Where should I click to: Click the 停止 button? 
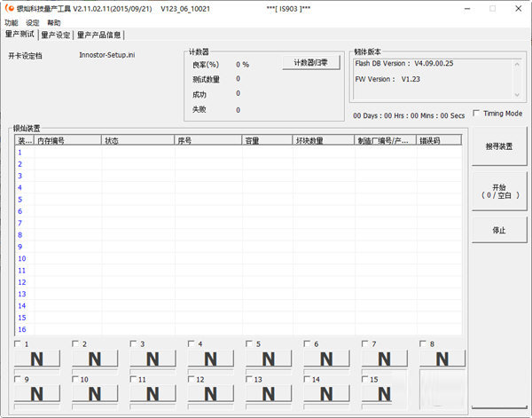498,230
